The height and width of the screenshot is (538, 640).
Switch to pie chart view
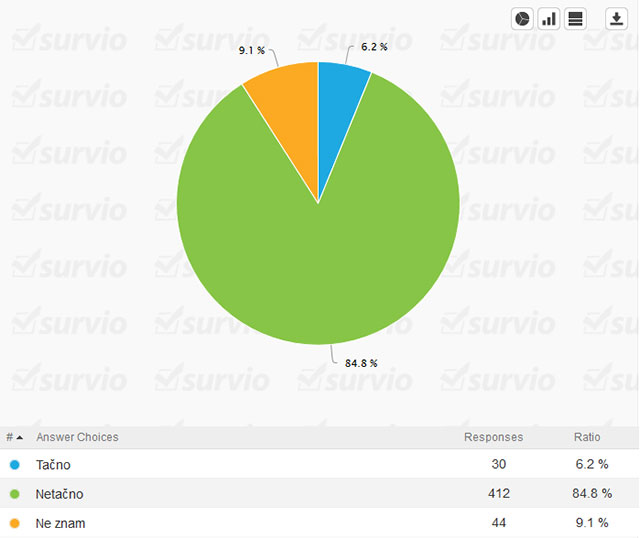(523, 19)
